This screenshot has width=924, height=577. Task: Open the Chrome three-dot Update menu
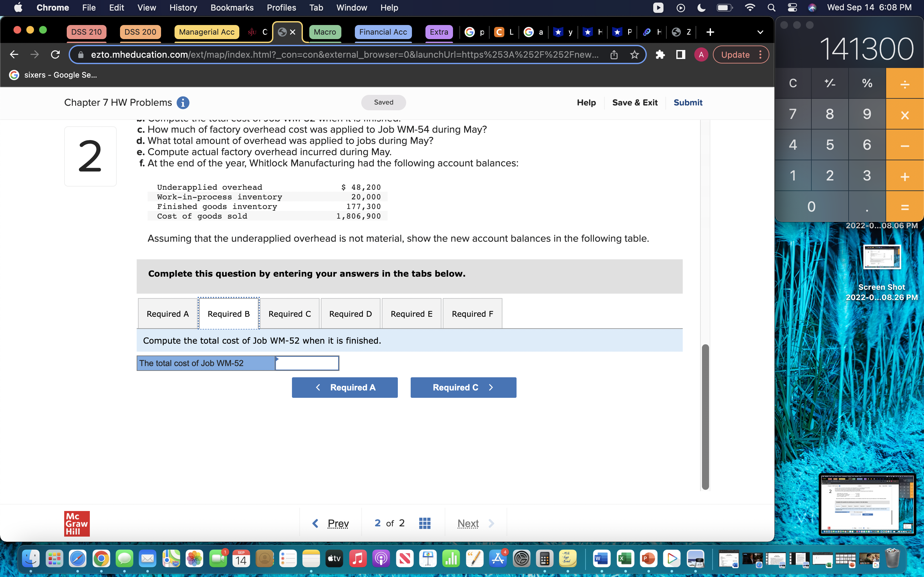[760, 54]
